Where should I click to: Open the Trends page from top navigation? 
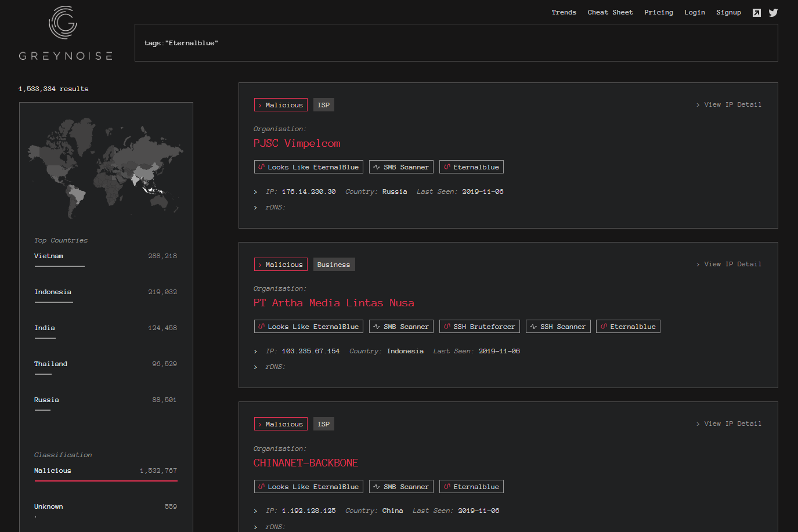[564, 12]
